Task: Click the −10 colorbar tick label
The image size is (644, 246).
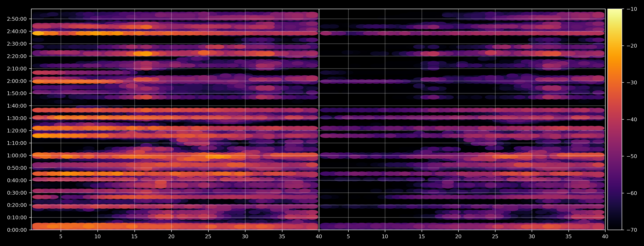Action: pyautogui.click(x=632, y=9)
